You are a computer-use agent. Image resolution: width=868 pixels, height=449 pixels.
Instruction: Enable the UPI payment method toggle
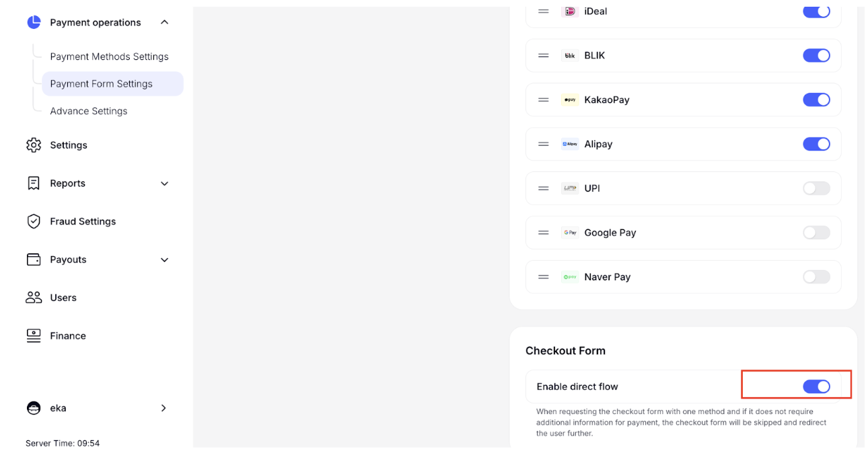(x=816, y=188)
